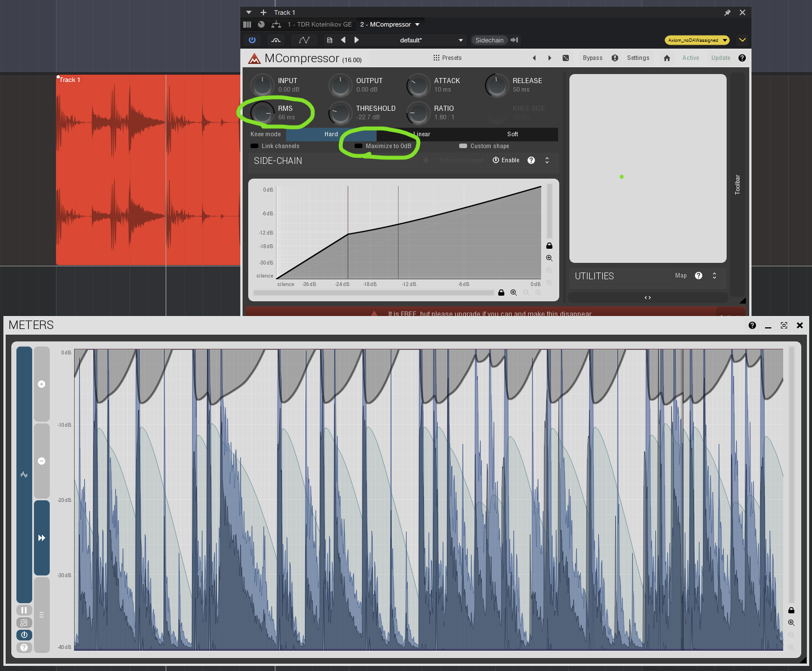
Task: Click the FX bypass curve icon
Action: coord(276,40)
